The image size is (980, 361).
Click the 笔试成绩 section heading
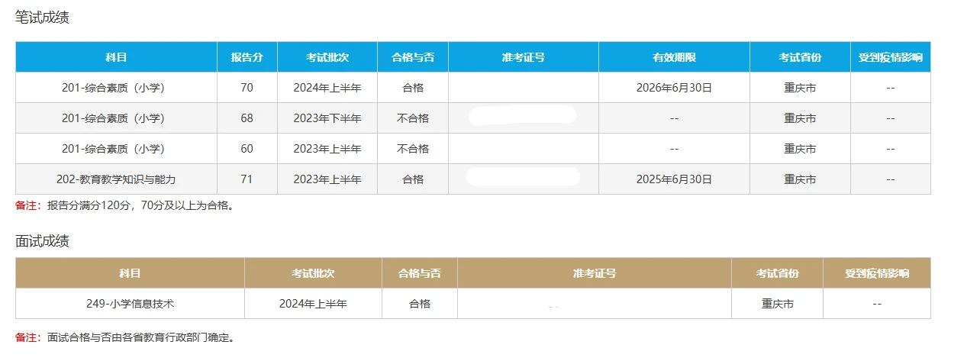pyautogui.click(x=42, y=18)
